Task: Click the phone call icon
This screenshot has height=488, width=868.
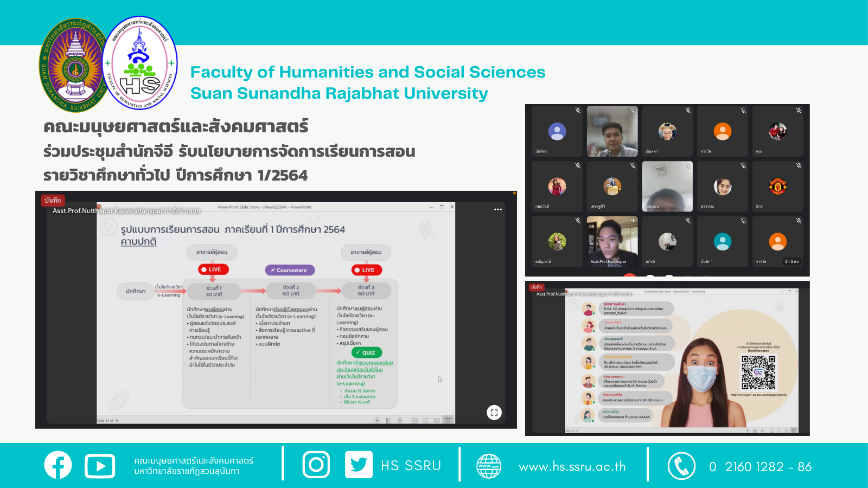Action: 681,466
